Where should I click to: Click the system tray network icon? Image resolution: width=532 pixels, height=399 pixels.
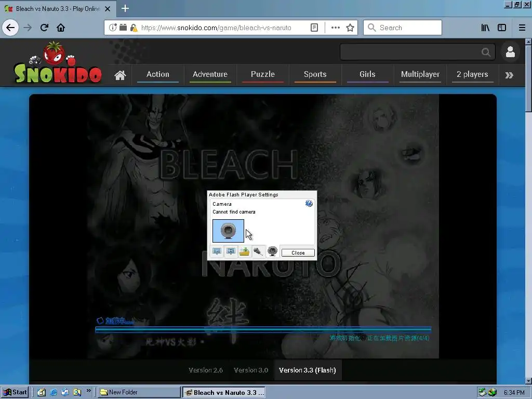[x=483, y=393]
